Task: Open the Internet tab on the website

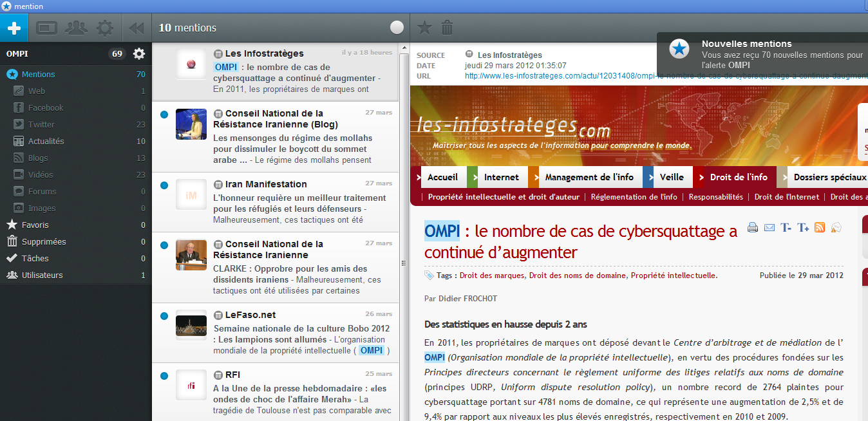Action: click(x=502, y=177)
